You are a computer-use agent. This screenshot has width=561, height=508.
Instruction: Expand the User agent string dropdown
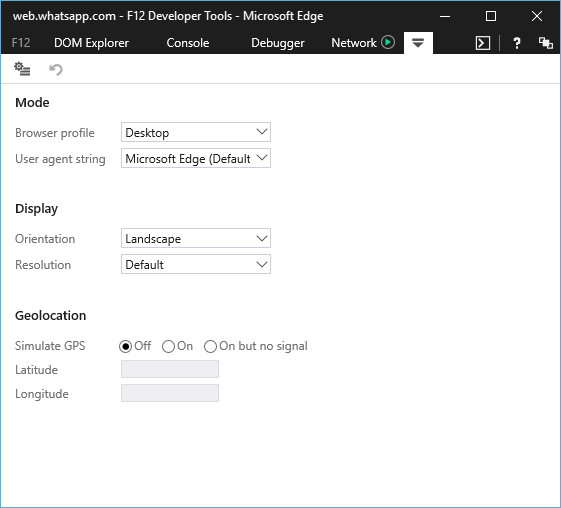click(196, 158)
